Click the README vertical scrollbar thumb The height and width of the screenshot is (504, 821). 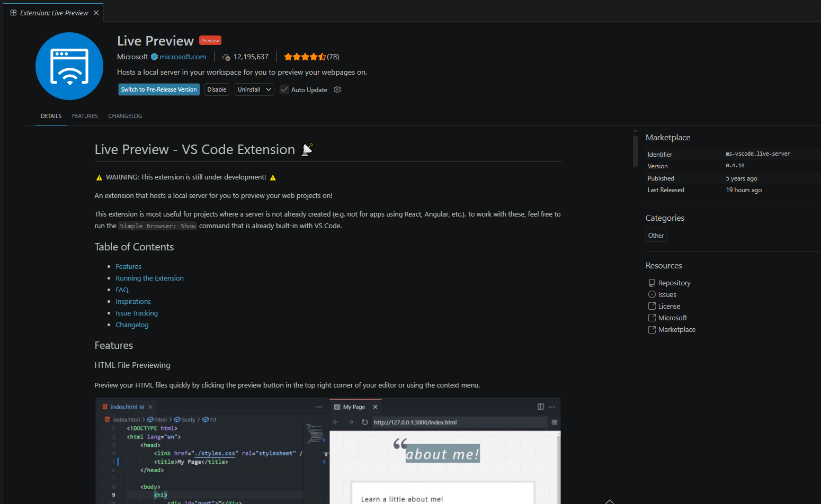(635, 151)
